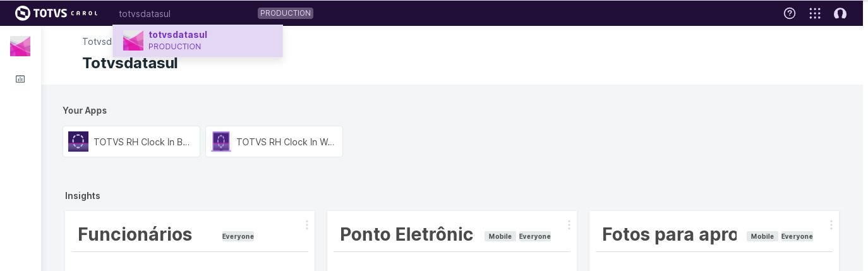The image size is (868, 271).
Task: Click the pink tenant logo in left sidebar
Action: click(x=20, y=46)
